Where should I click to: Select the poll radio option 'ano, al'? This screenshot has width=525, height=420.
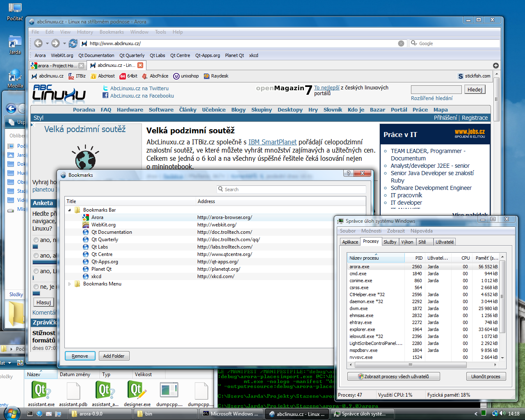tap(36, 256)
